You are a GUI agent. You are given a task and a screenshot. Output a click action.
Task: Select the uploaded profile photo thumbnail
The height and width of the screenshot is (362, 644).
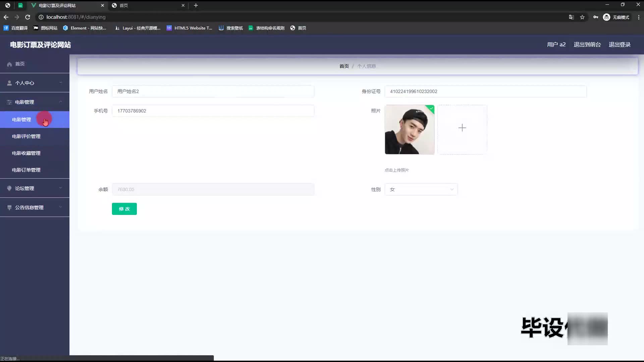click(x=410, y=130)
